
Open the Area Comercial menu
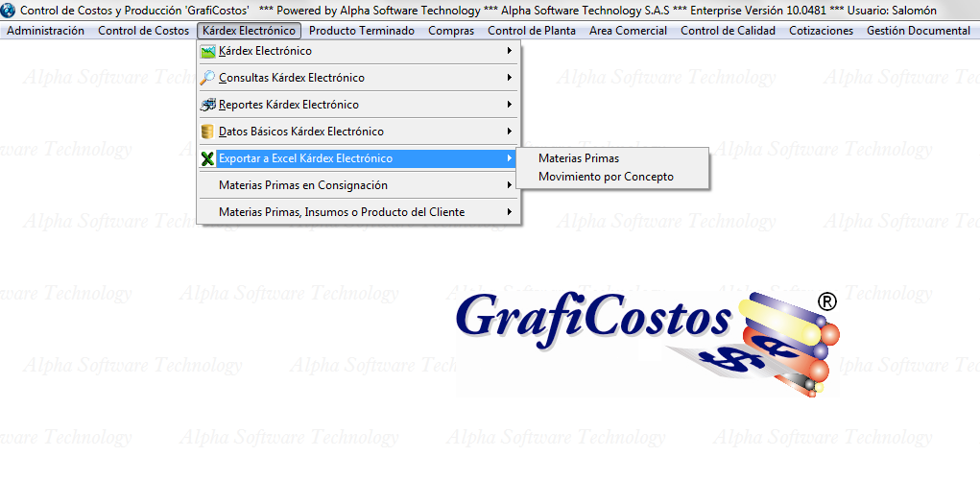pyautogui.click(x=628, y=31)
